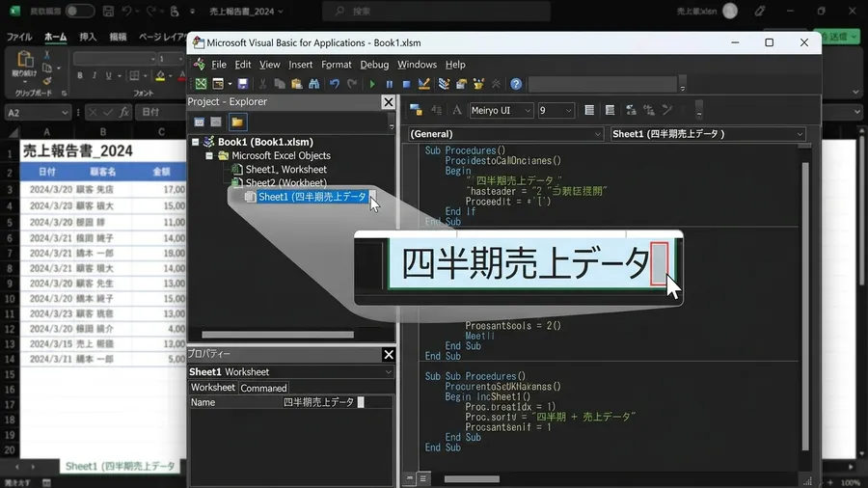
Task: Close the プロパティー panel
Action: pos(389,354)
